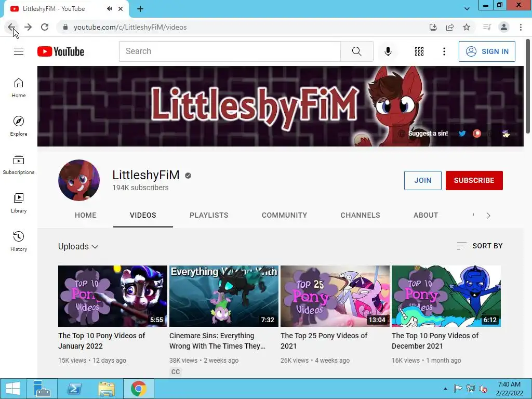Open the Patreon icon on banner
Viewport: 532px width, 399px height.
click(477, 134)
